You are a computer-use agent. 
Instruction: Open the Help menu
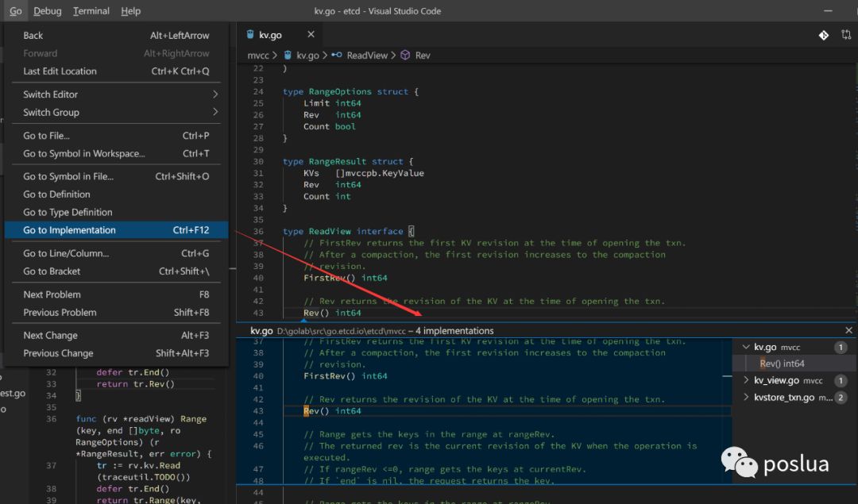(x=131, y=11)
